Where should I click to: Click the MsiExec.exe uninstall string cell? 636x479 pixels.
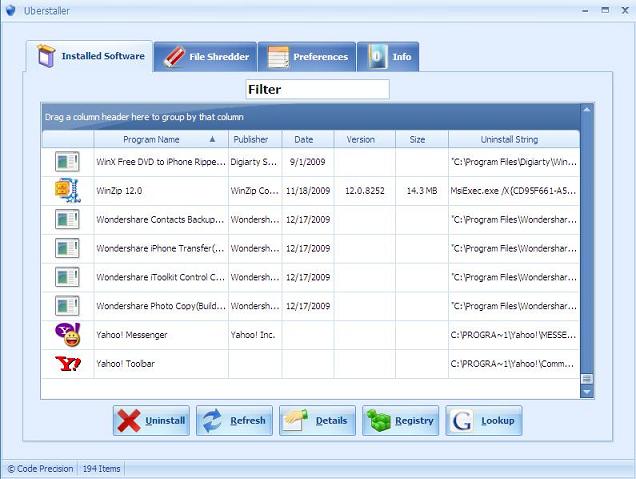click(x=514, y=191)
